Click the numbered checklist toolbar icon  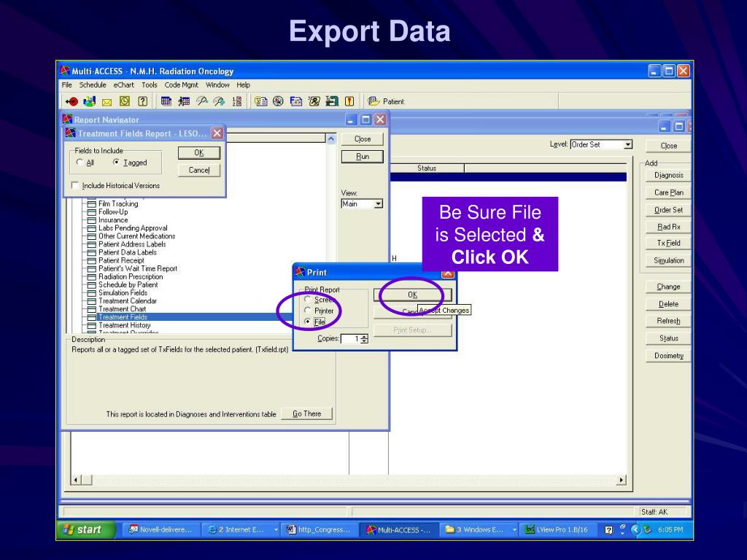237,101
